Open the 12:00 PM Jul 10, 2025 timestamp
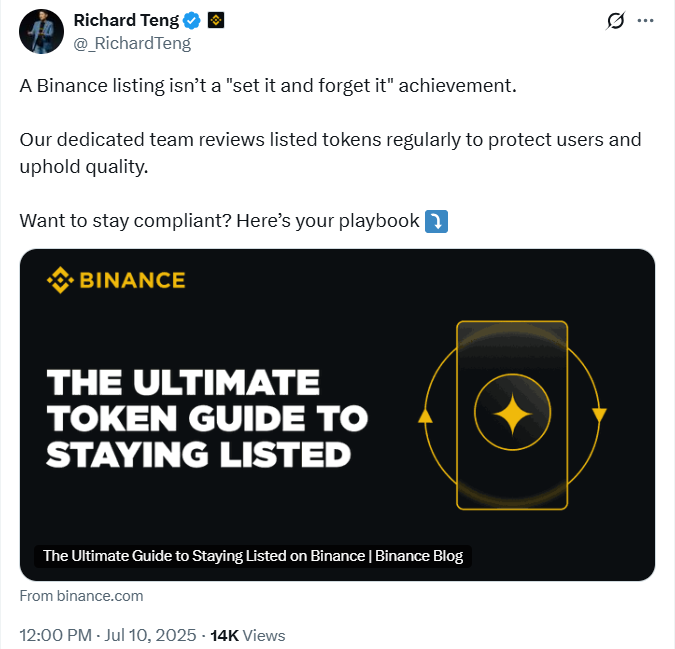Viewport: 675px width, 649px height. tap(106, 635)
